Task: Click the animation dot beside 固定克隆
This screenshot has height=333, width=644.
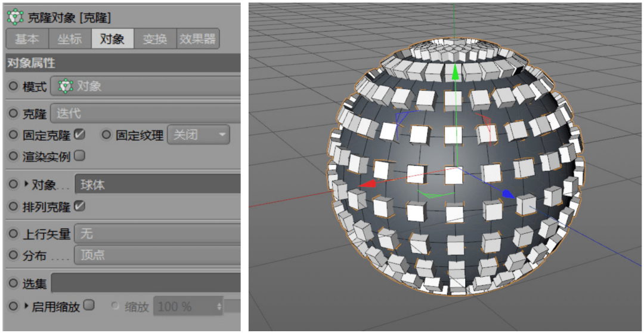Action: [14, 134]
